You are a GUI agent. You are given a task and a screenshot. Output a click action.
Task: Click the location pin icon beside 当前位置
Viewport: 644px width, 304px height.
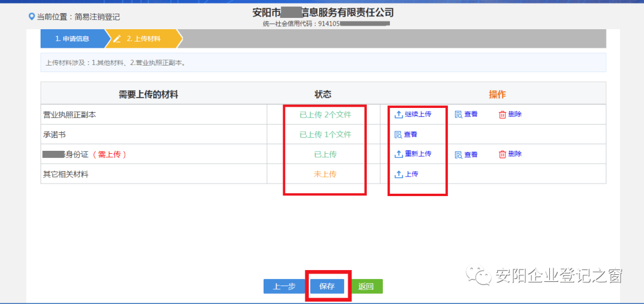(x=31, y=17)
